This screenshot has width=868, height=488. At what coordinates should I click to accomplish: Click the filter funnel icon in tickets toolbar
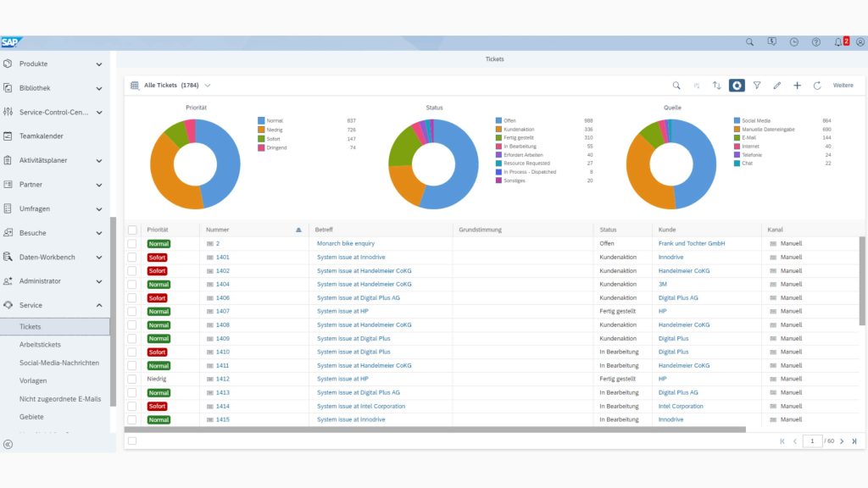pyautogui.click(x=757, y=86)
